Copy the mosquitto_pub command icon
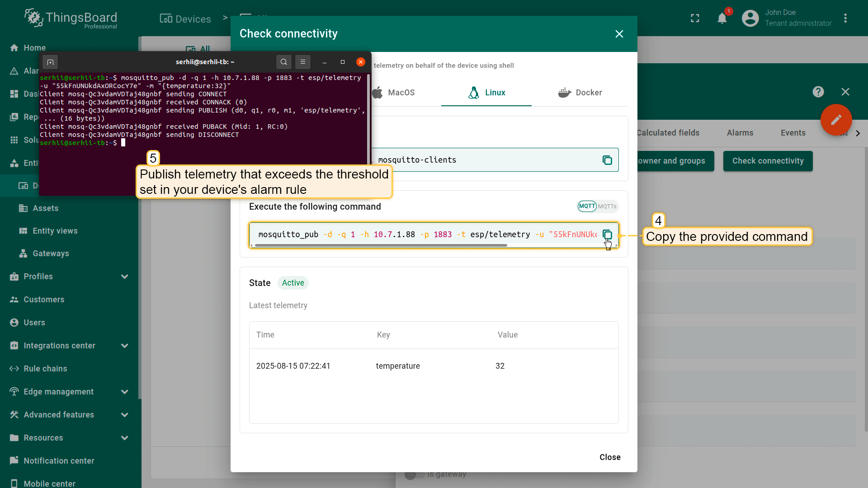Viewport: 868px width, 488px height. pos(607,235)
